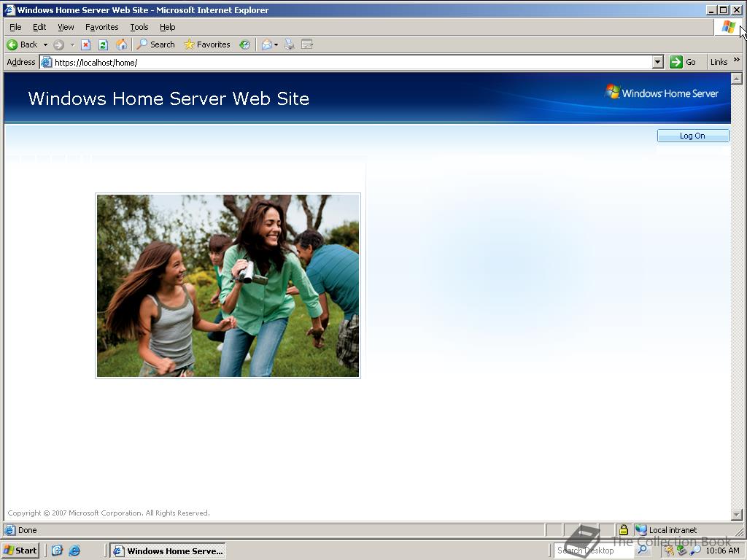Viewport: 747px width, 560px height.
Task: Open the Tools menu
Action: click(x=139, y=27)
